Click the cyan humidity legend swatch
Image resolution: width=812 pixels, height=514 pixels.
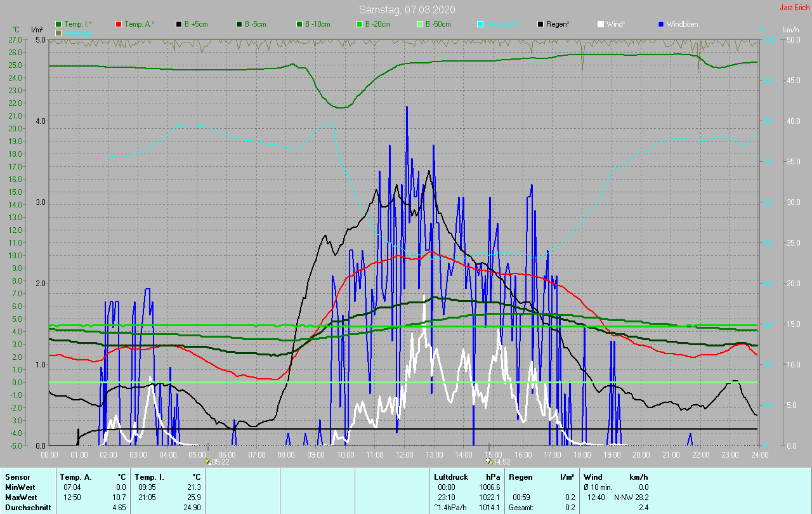point(480,24)
